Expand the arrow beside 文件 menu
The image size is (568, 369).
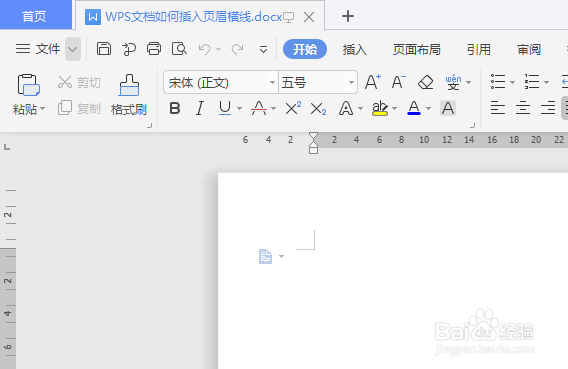click(x=73, y=49)
